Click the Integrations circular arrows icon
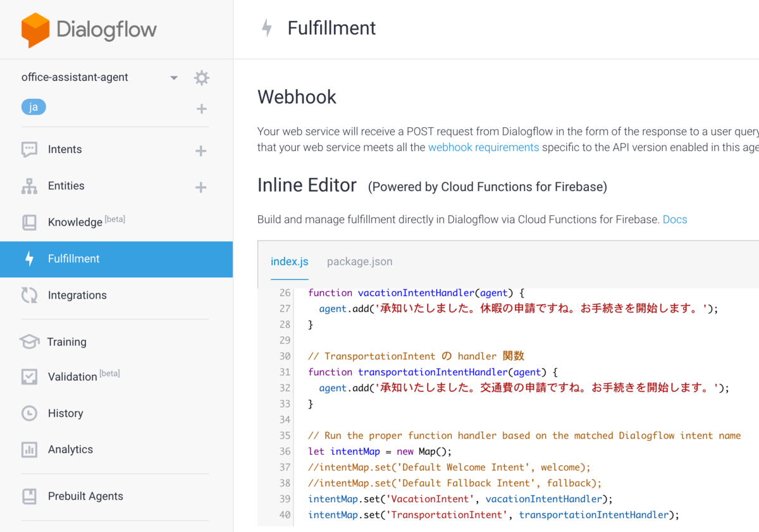Viewport: 759px width, 532px height. pyautogui.click(x=29, y=295)
